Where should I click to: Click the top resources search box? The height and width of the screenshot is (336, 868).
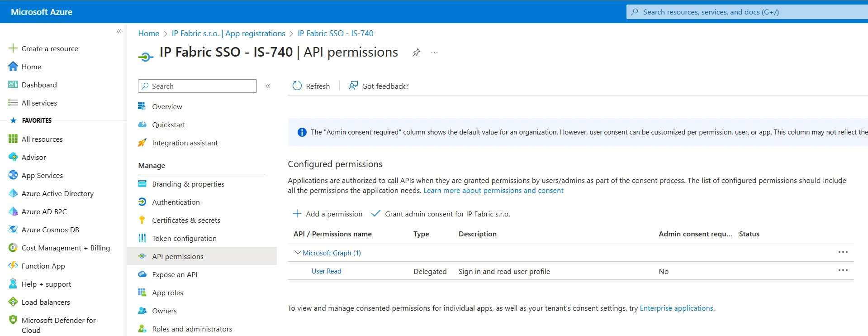click(746, 12)
